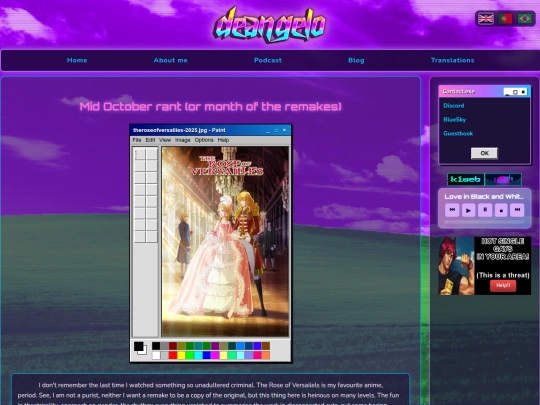Open the View menu in Paint window
Screen dimensions: 540x405
[165, 140]
